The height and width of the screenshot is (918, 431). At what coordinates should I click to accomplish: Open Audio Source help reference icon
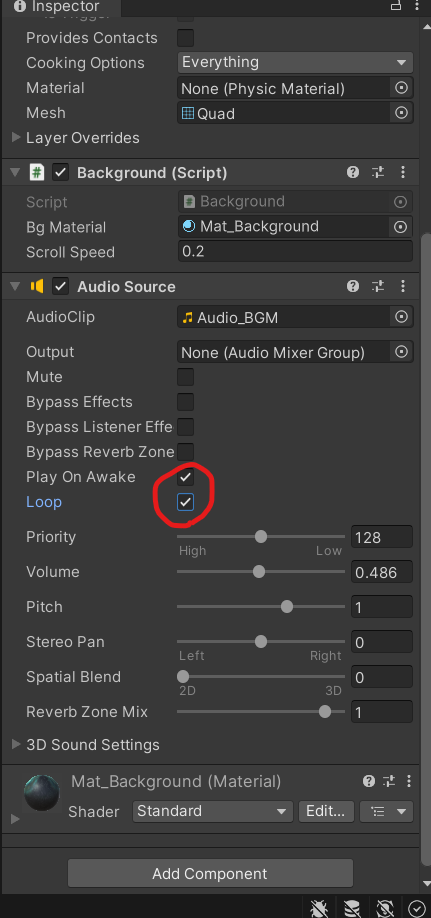pos(353,286)
